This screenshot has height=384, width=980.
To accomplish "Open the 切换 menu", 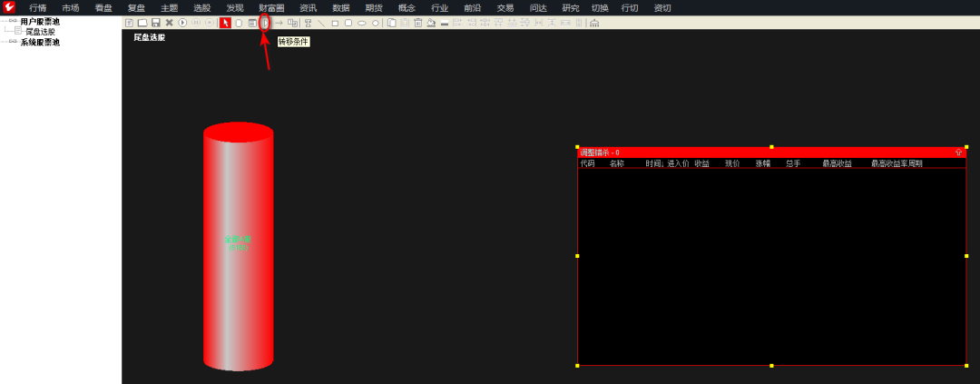I will (600, 8).
